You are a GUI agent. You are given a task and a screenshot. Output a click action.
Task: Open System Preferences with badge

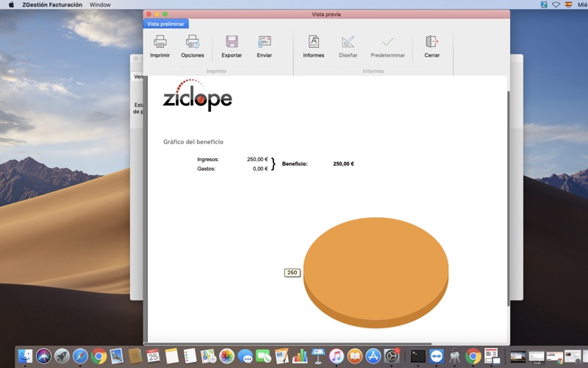coord(392,356)
